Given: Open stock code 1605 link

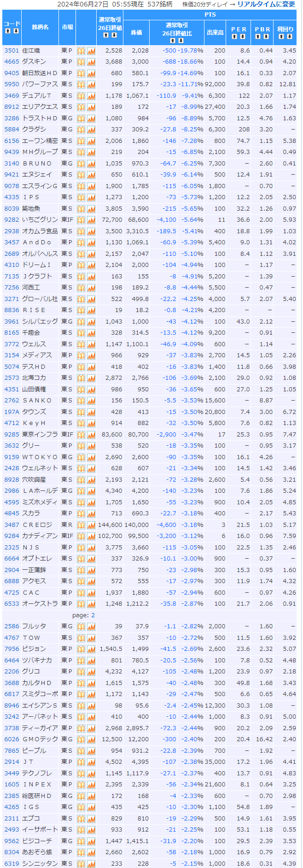Looking at the screenshot, I should tap(12, 785).
